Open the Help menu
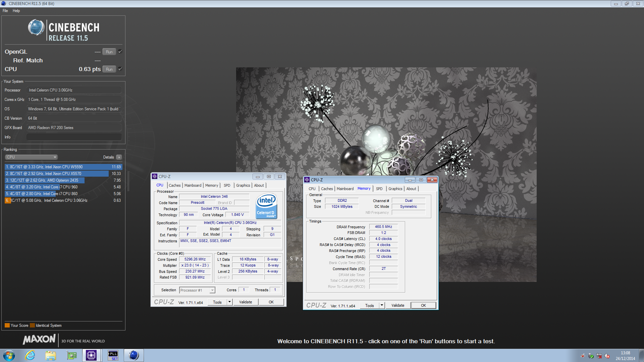 coord(16,11)
